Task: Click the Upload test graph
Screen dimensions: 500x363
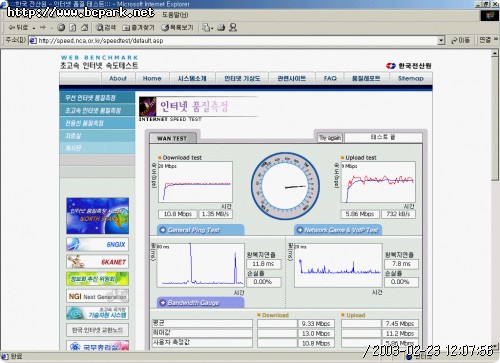Action: pyautogui.click(x=378, y=182)
